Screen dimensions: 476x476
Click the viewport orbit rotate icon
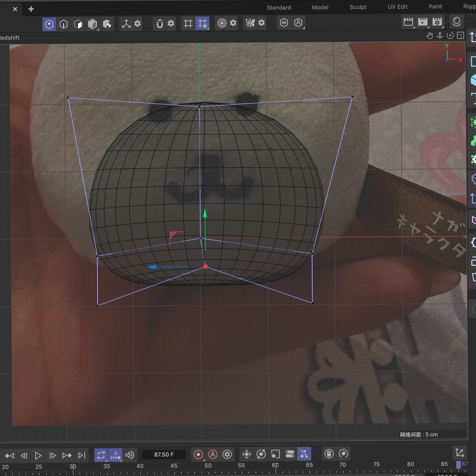click(x=450, y=36)
